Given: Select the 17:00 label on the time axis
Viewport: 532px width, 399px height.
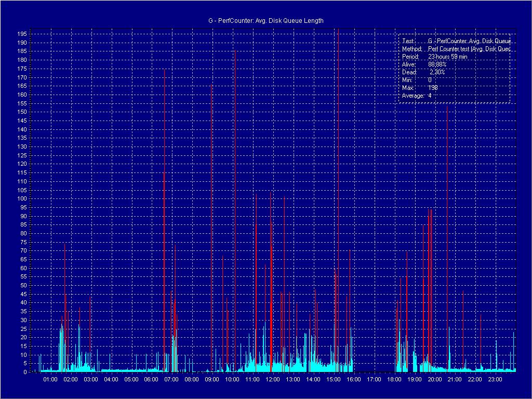Looking at the screenshot, I should (374, 380).
